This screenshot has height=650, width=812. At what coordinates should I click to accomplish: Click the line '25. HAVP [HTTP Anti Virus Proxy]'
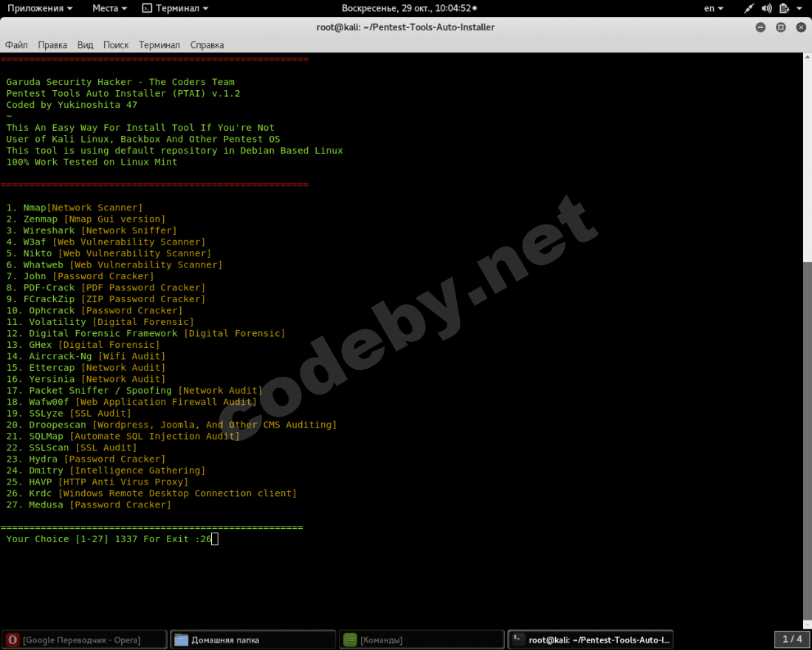[97, 482]
